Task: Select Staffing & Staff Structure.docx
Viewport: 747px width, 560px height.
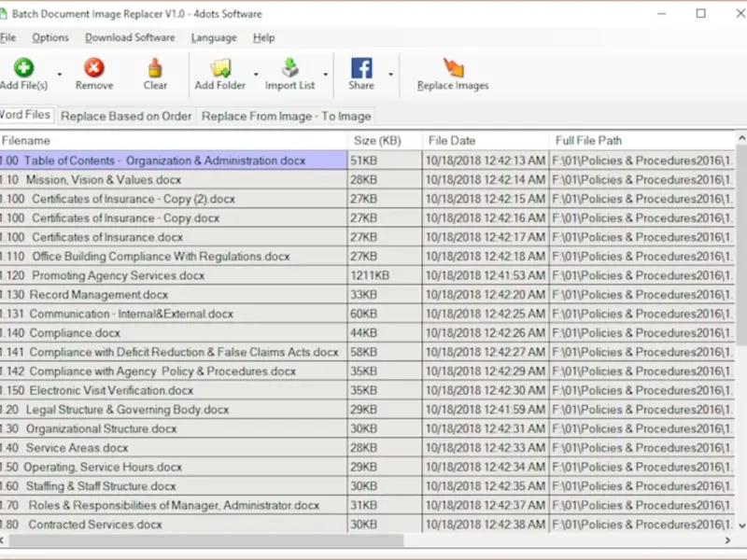Action: (x=174, y=485)
